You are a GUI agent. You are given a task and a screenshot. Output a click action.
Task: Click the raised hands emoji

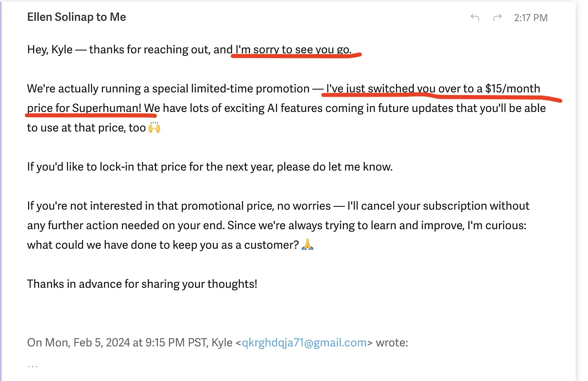click(154, 127)
